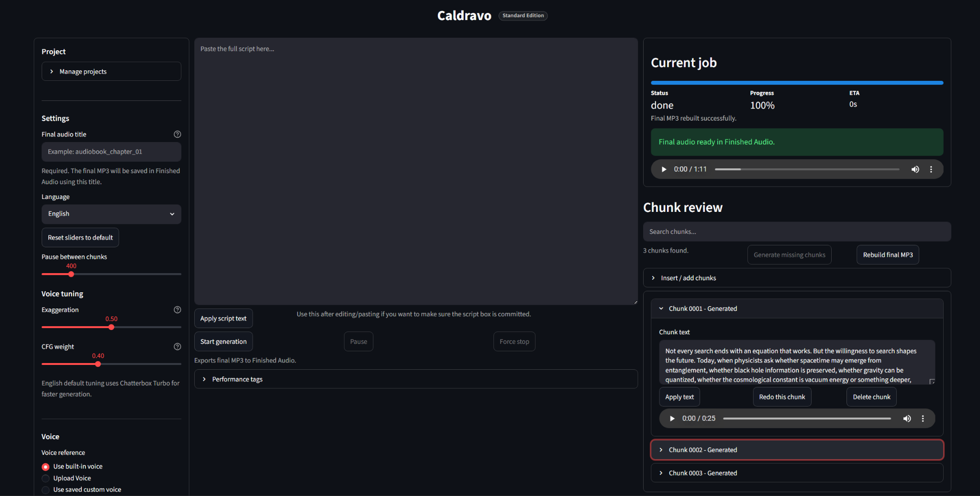Focus the Search chunks field
The height and width of the screenshot is (496, 980).
tap(797, 231)
